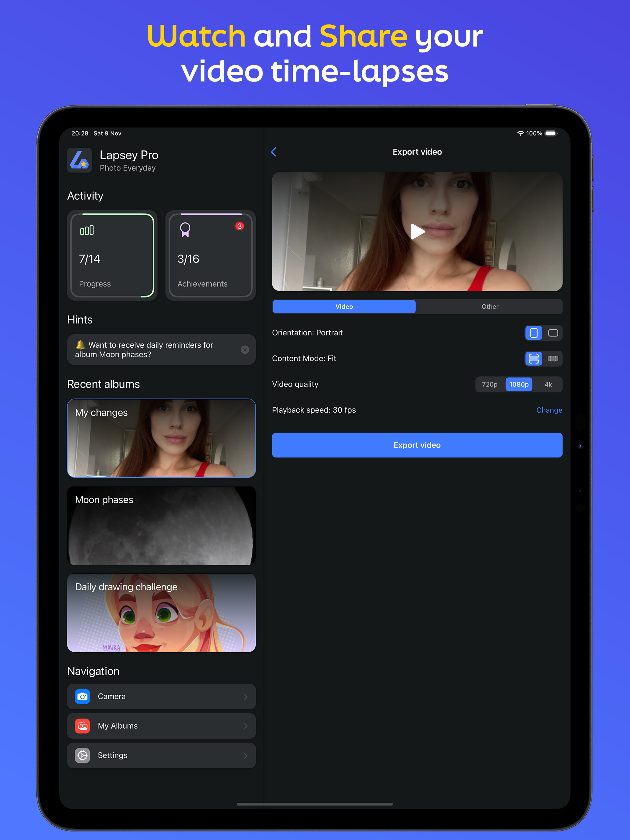Expand the Settings row chevron
The image size is (630, 840).
[x=245, y=756]
